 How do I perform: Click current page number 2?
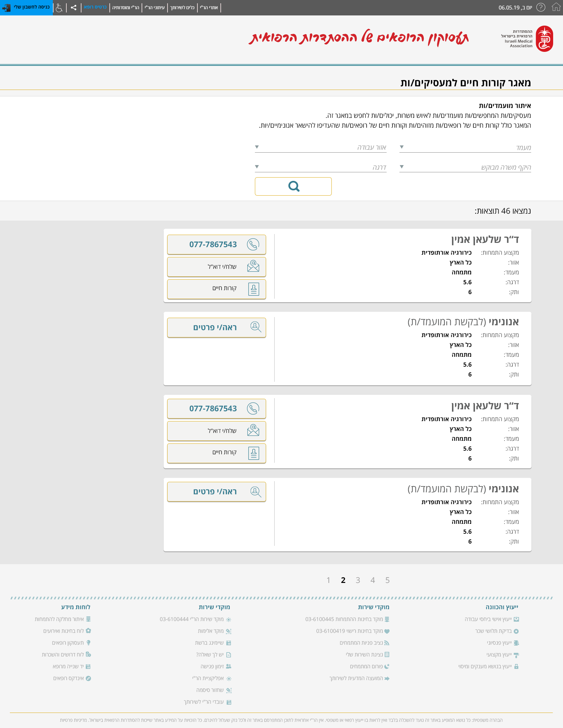coord(343,580)
